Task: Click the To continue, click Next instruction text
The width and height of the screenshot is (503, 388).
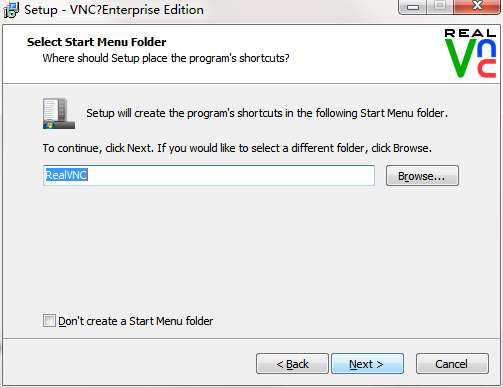Action: pos(237,148)
